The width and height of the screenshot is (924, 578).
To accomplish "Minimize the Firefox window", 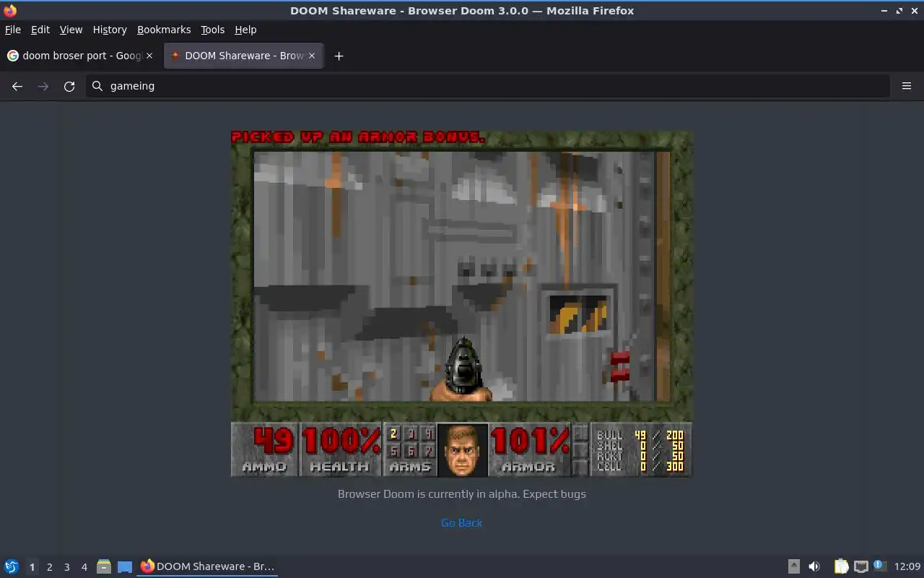I will coord(884,11).
